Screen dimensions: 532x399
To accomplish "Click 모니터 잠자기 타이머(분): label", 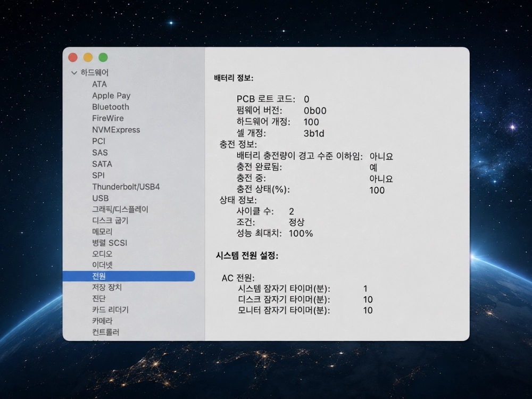I will click(284, 311).
